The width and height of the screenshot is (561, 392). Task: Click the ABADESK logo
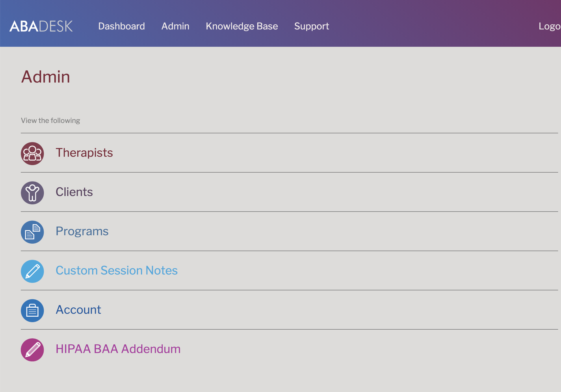[x=41, y=26]
